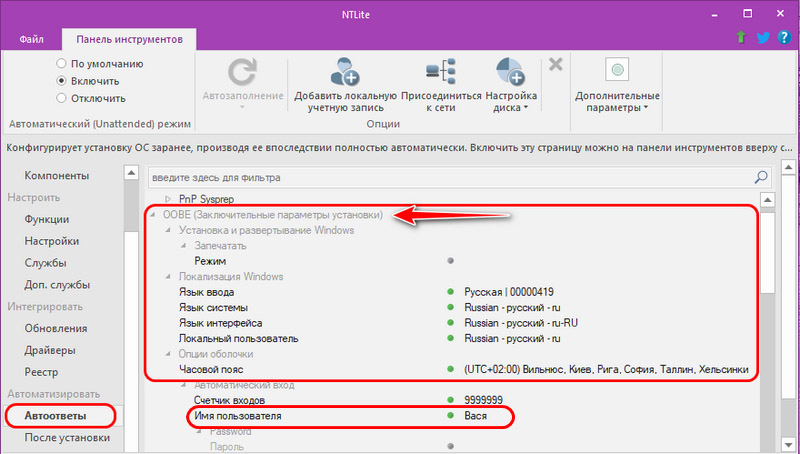Open the Файл menu tab

tap(32, 39)
